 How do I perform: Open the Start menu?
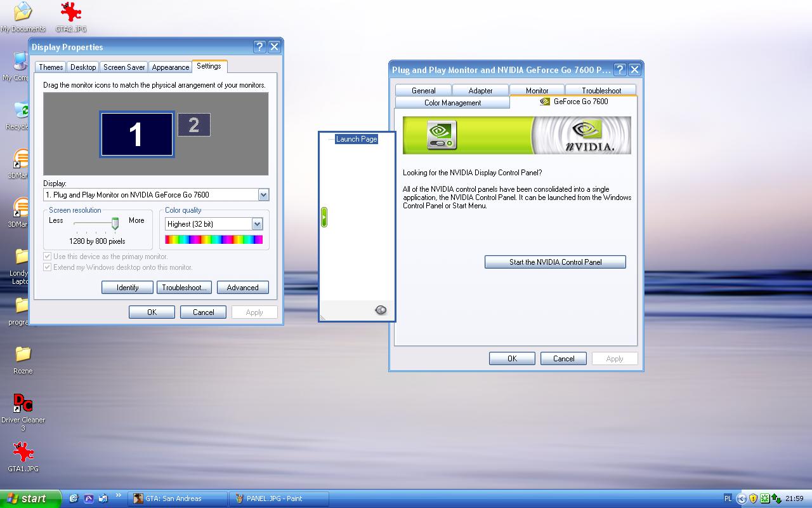(x=30, y=498)
